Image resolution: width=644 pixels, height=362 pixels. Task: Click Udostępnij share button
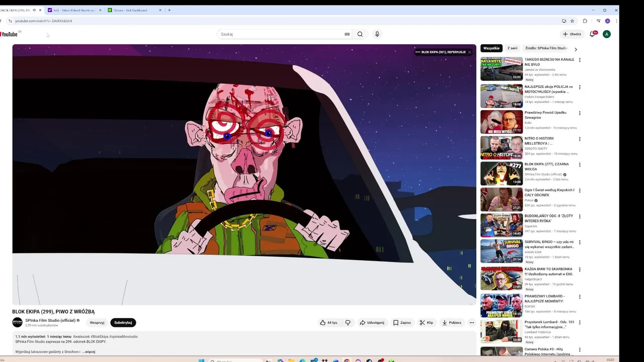tap(372, 323)
